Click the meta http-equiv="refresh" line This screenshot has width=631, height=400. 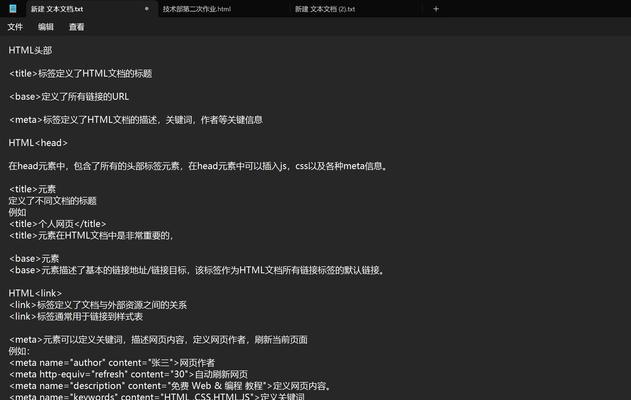(128, 374)
